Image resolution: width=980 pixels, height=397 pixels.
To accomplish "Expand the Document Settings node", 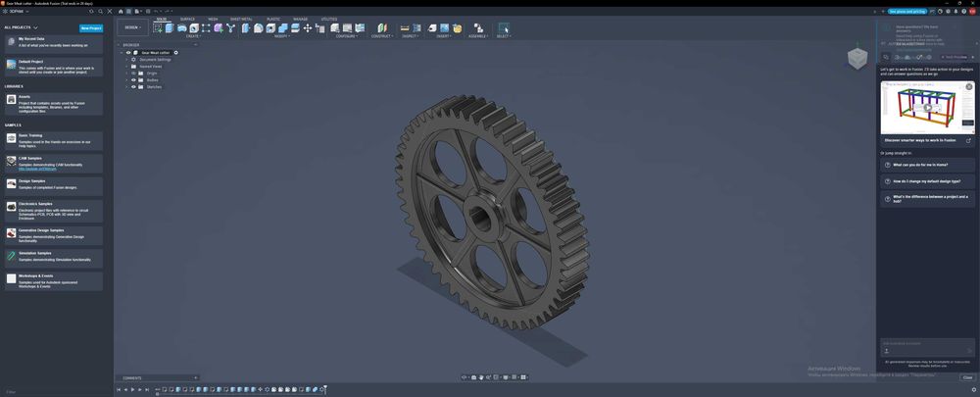I will point(126,60).
